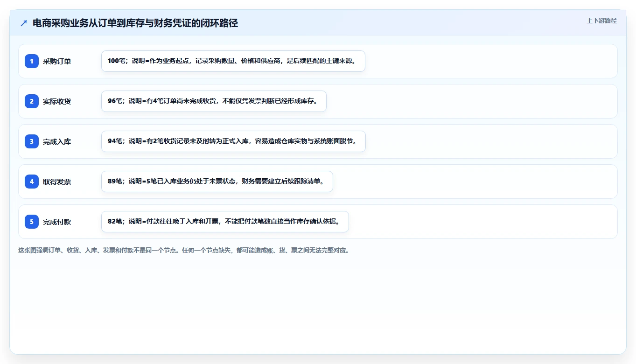Click step badge 1 for 采购订单
Image resolution: width=636 pixels, height=364 pixels.
(32, 61)
